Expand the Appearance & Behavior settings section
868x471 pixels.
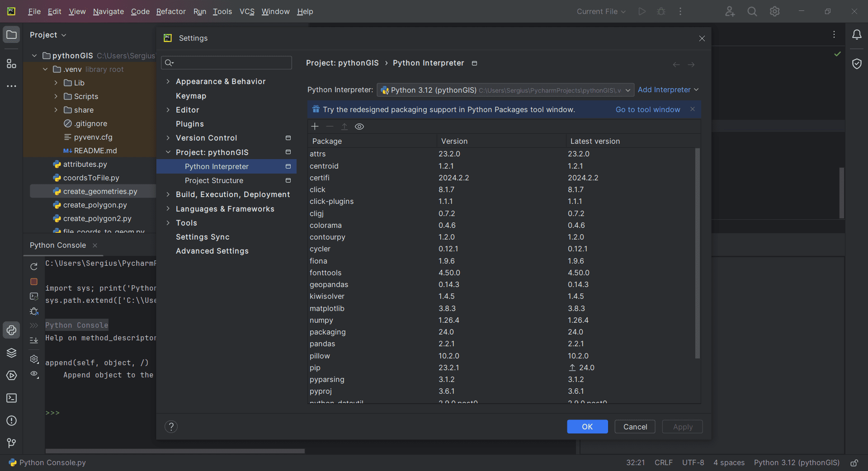point(168,81)
